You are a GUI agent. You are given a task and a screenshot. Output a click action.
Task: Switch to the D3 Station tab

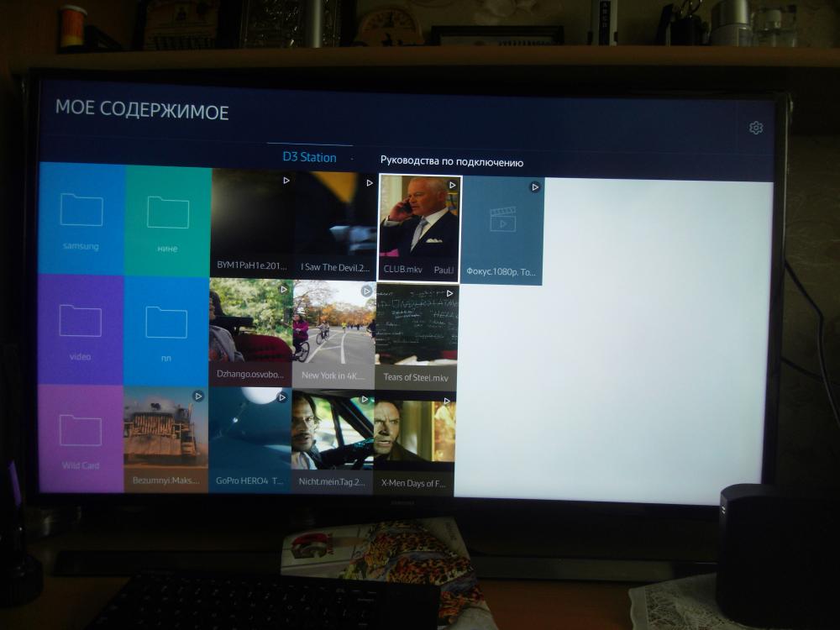(310, 158)
